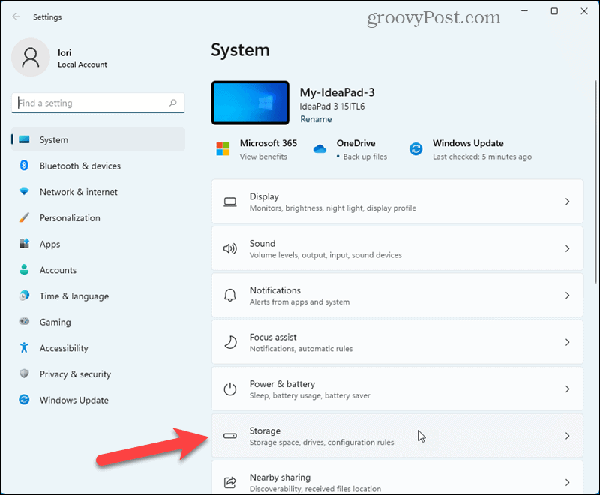Click the search magnifier icon

tap(173, 103)
